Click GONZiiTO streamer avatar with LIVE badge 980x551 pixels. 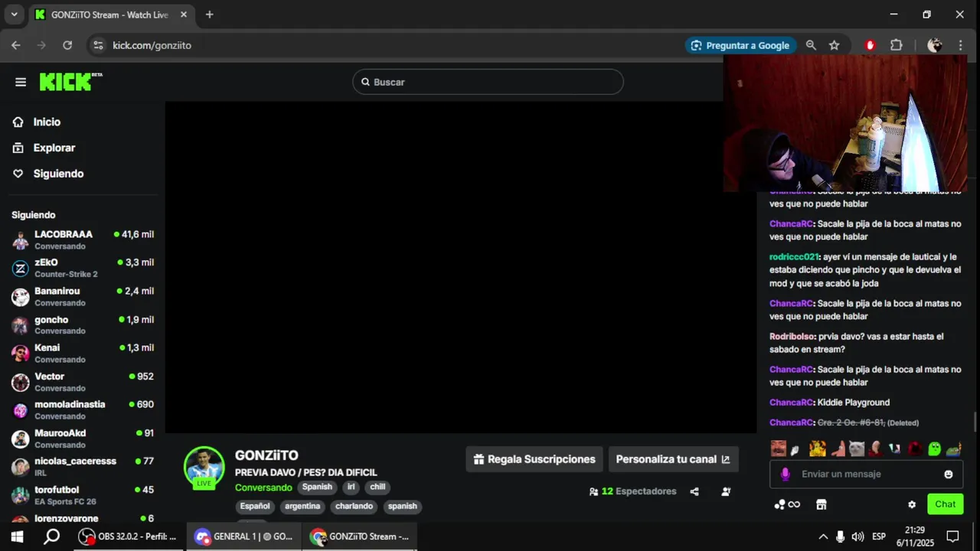[x=204, y=467]
